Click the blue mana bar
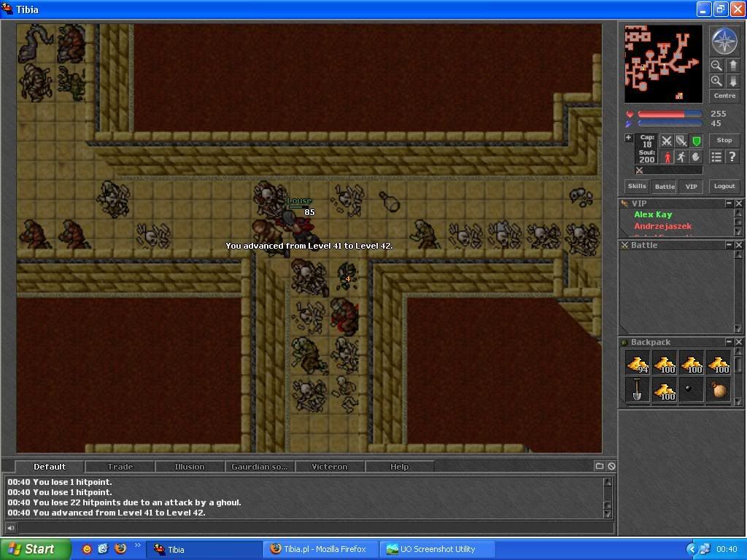Viewport: 747px width, 560px height. (x=670, y=123)
